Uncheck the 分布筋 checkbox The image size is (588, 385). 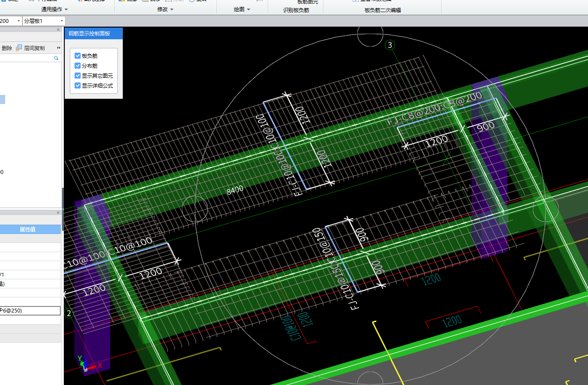tap(78, 66)
